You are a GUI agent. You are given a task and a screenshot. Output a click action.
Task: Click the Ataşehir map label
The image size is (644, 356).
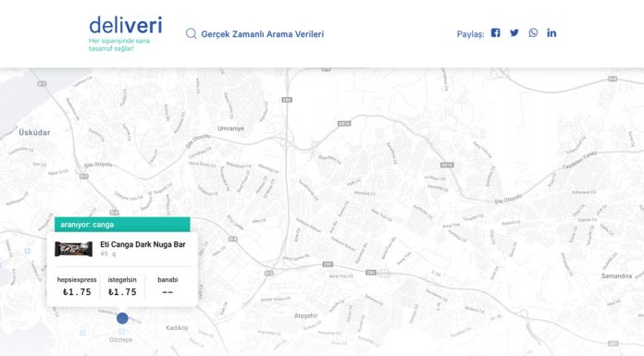(x=306, y=315)
